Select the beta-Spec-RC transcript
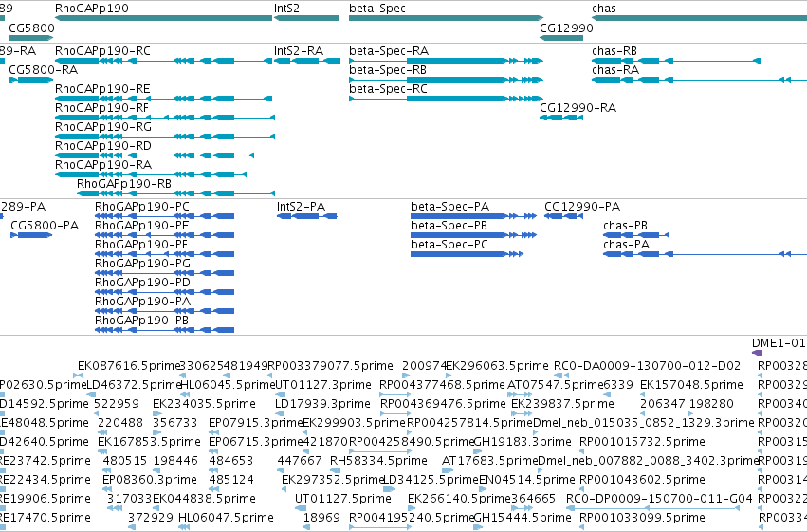Viewport: 807px width, 532px height. (x=447, y=99)
